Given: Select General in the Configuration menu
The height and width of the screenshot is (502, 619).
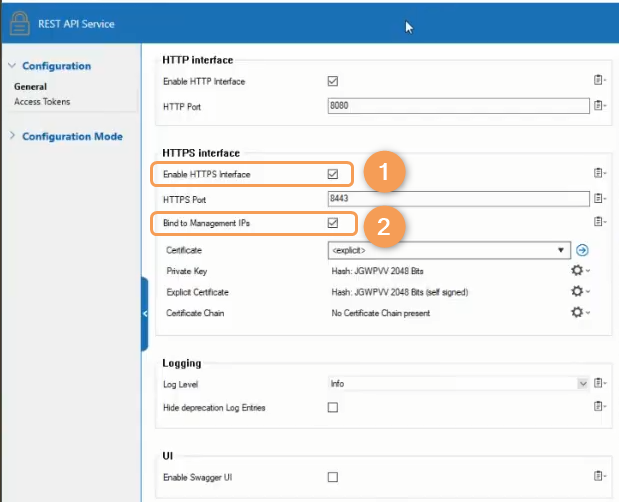Looking at the screenshot, I should click(30, 87).
